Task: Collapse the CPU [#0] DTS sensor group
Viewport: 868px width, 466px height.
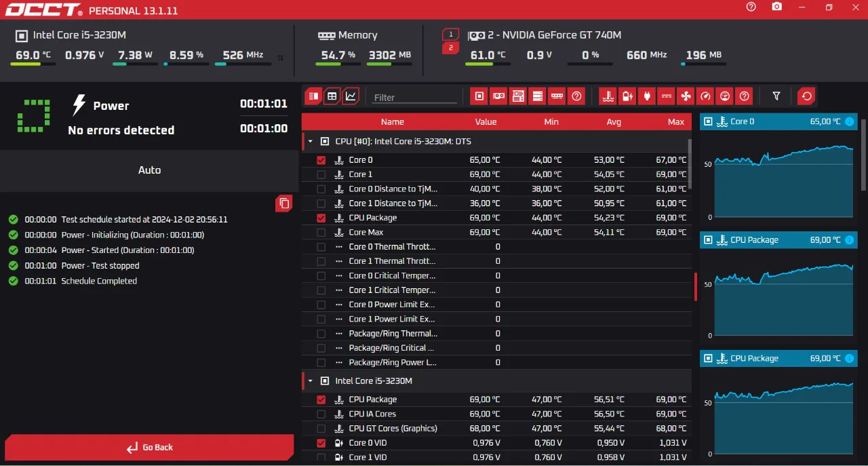Action: tap(311, 142)
